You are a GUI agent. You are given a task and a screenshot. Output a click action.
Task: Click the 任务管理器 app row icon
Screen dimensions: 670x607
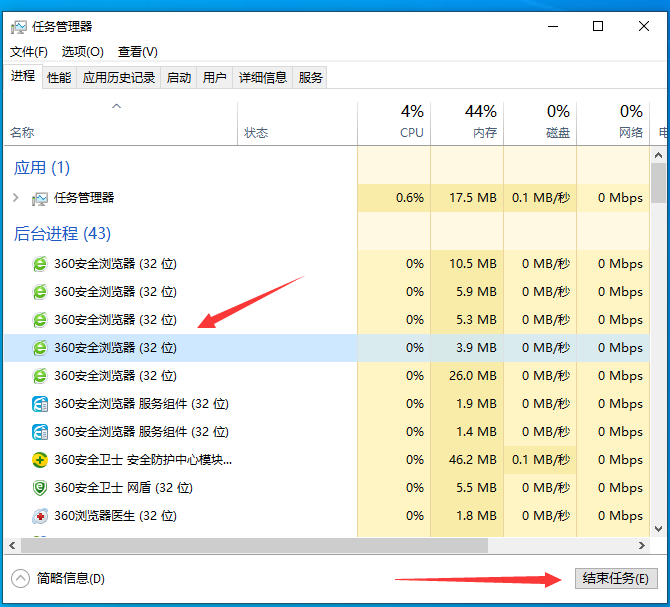(39, 199)
